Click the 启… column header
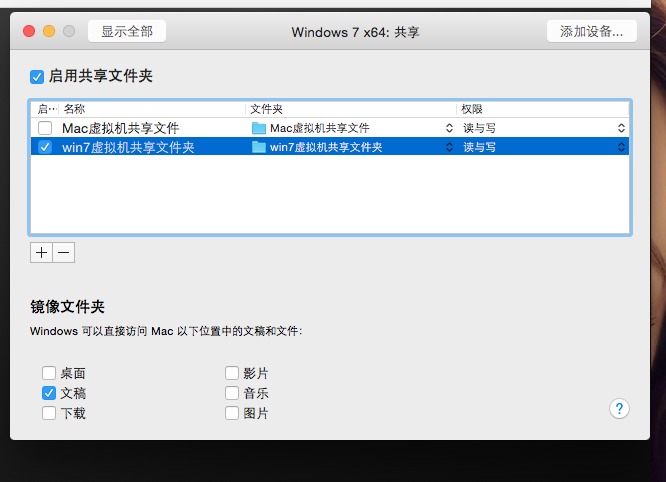666x482 pixels. coord(46,109)
